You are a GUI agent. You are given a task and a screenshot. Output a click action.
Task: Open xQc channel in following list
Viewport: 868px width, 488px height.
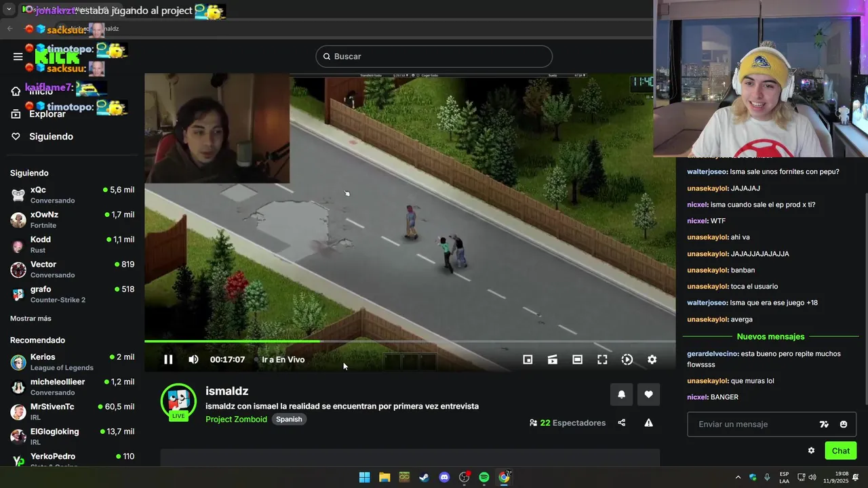coord(72,195)
